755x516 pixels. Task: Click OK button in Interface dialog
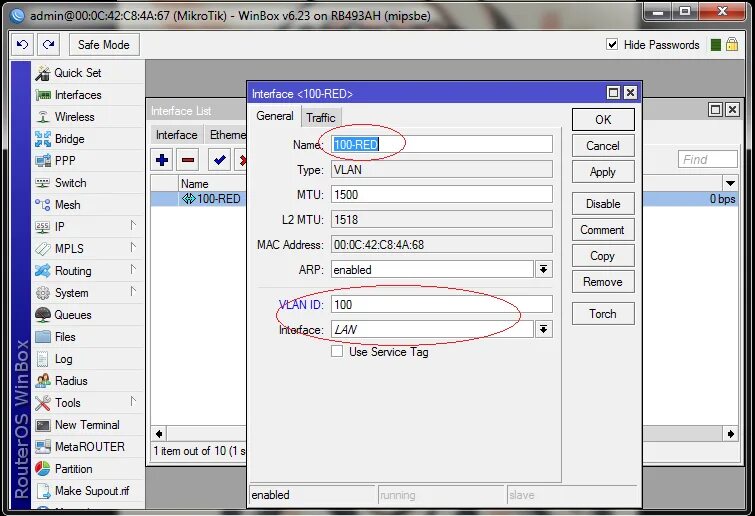[603, 119]
